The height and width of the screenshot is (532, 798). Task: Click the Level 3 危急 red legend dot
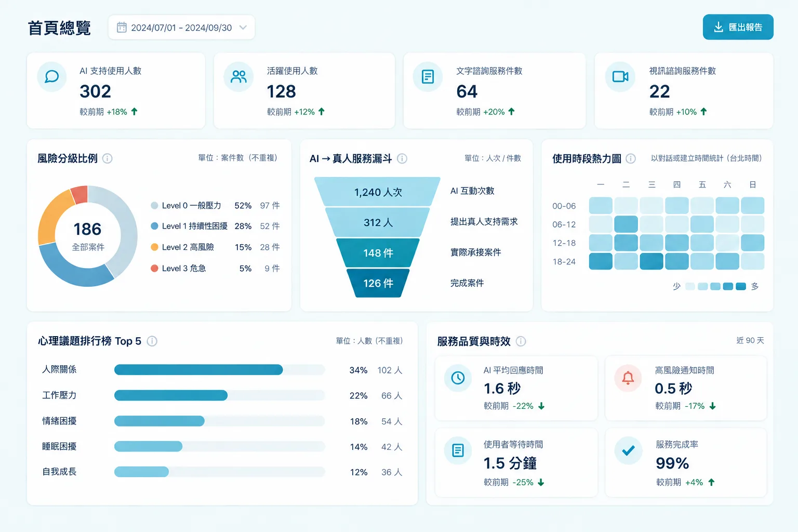coord(154,269)
